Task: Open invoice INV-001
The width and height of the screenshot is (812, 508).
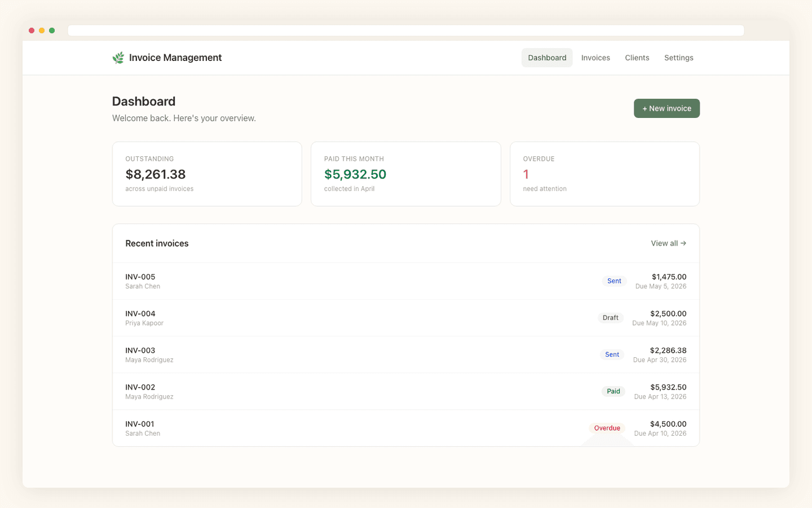Action: coord(406,428)
